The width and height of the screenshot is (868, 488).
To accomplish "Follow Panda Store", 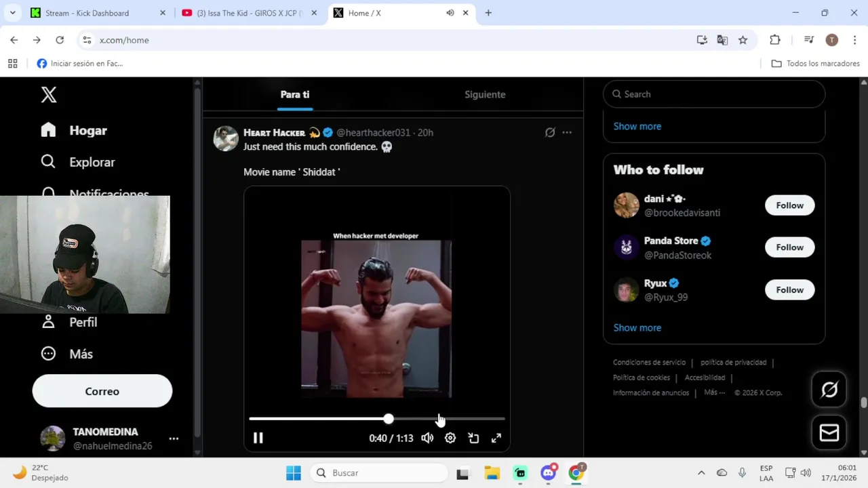I will 790,247.
